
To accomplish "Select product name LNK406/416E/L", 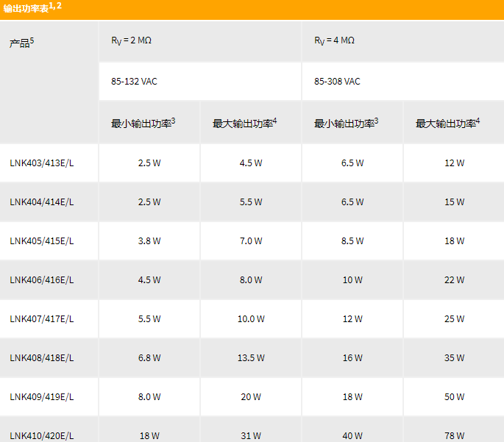I will pyautogui.click(x=42, y=279).
